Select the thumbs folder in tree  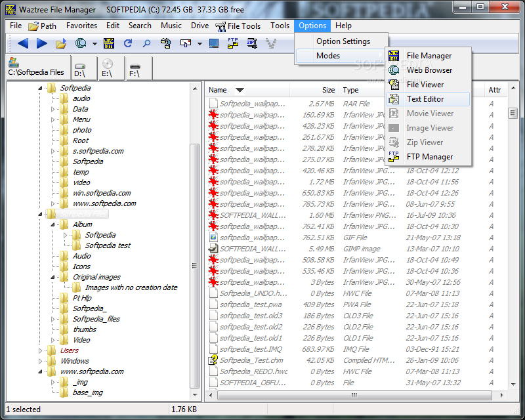coord(85,330)
